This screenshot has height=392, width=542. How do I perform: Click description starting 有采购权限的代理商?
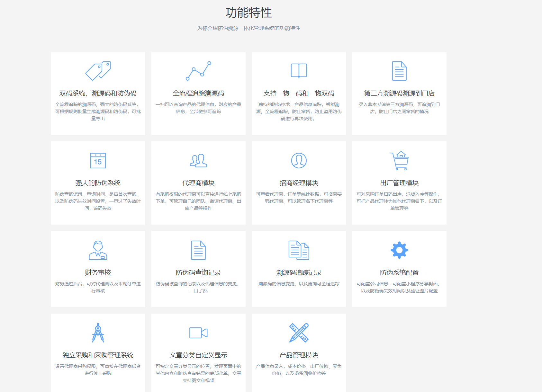[x=198, y=201]
